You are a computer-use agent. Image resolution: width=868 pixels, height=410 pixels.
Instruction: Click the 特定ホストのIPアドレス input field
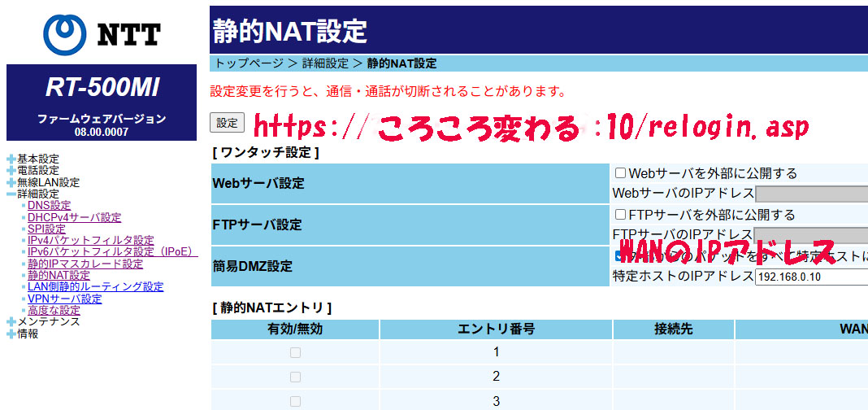pyautogui.click(x=810, y=277)
